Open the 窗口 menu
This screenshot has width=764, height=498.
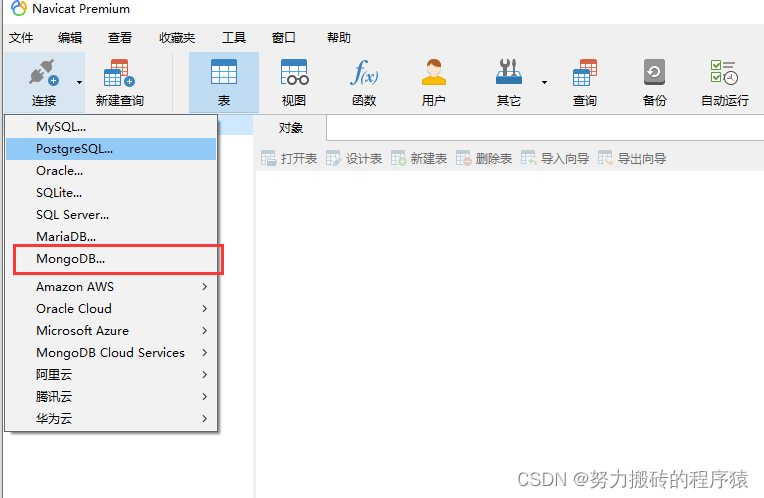[x=284, y=38]
